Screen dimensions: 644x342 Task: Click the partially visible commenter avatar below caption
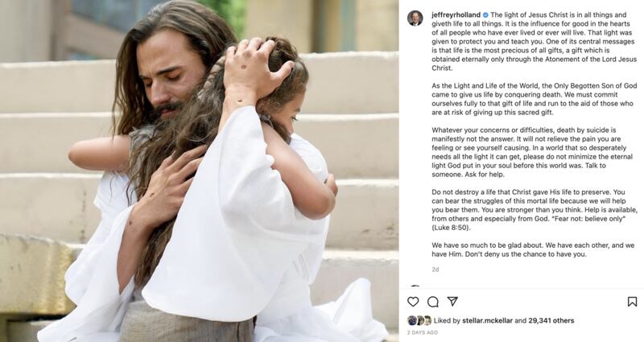[415, 286]
